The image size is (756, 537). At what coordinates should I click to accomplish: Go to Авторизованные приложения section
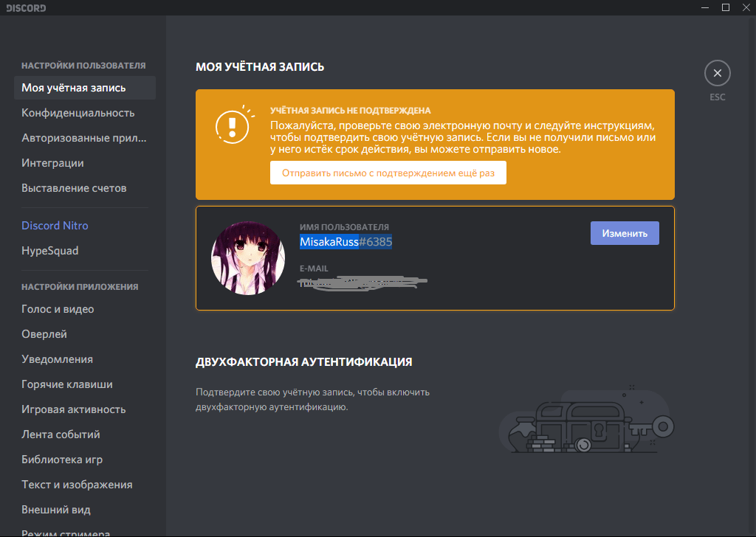click(84, 138)
